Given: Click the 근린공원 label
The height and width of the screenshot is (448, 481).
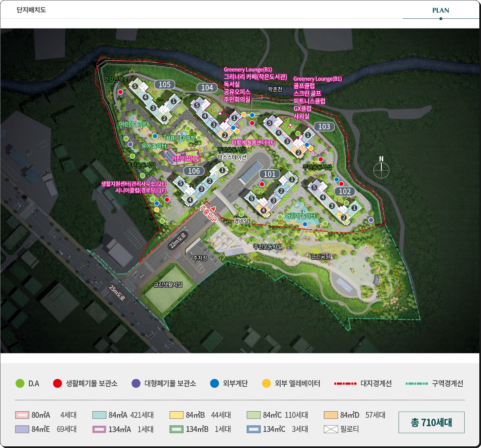Looking at the screenshot, I should [x=320, y=256].
